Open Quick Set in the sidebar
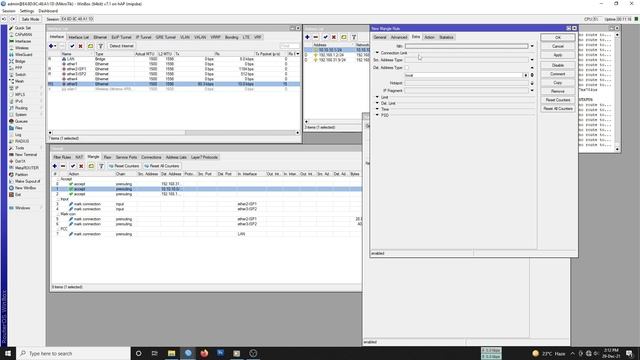The image size is (640, 360). pos(22,28)
